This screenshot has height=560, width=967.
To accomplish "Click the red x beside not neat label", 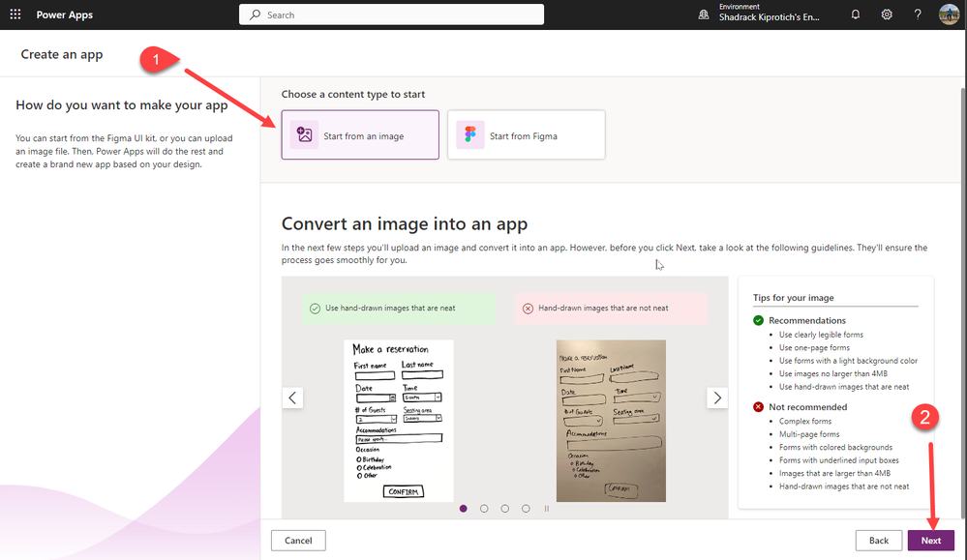I will tap(528, 308).
